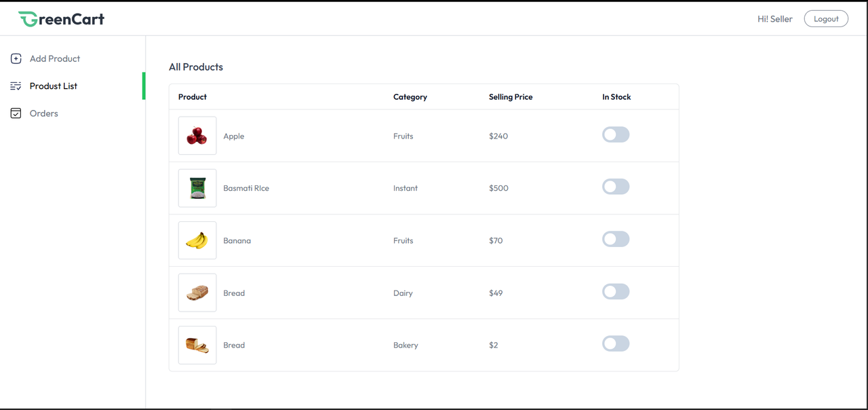The height and width of the screenshot is (410, 868).
Task: Click the $70 selling price
Action: 496,241
